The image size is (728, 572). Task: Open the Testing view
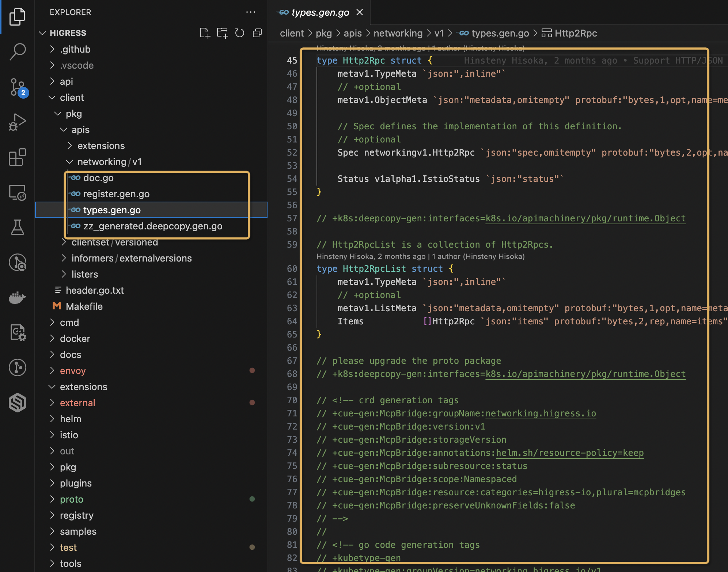[x=17, y=228]
